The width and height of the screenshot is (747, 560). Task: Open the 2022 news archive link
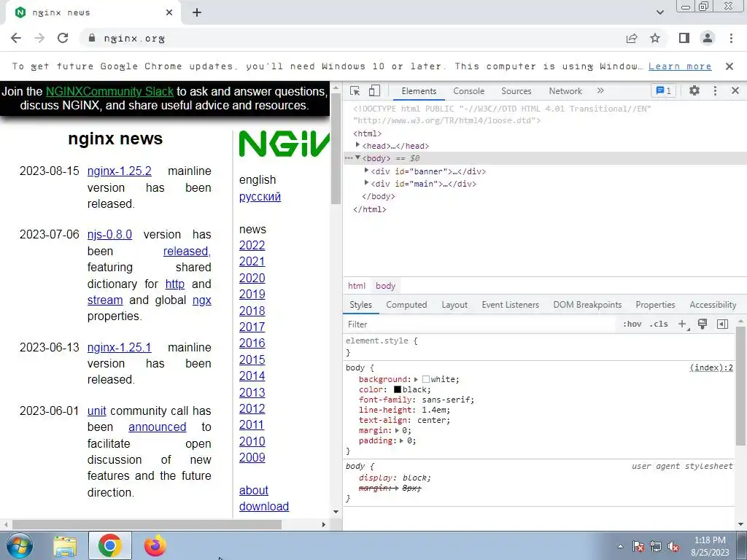pos(252,245)
